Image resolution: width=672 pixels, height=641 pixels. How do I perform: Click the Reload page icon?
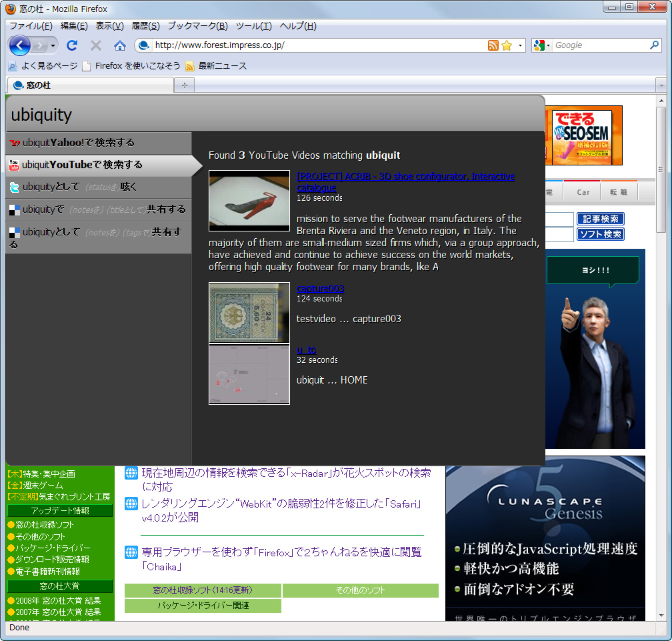click(72, 46)
